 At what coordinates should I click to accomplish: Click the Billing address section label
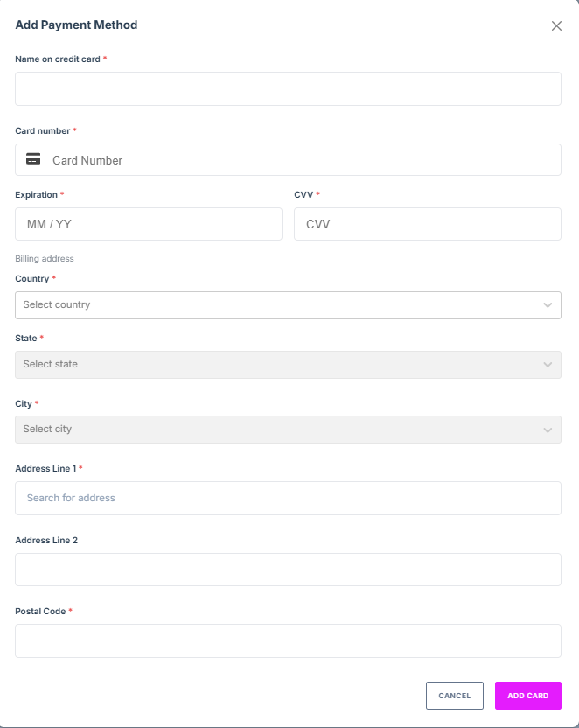tap(45, 259)
